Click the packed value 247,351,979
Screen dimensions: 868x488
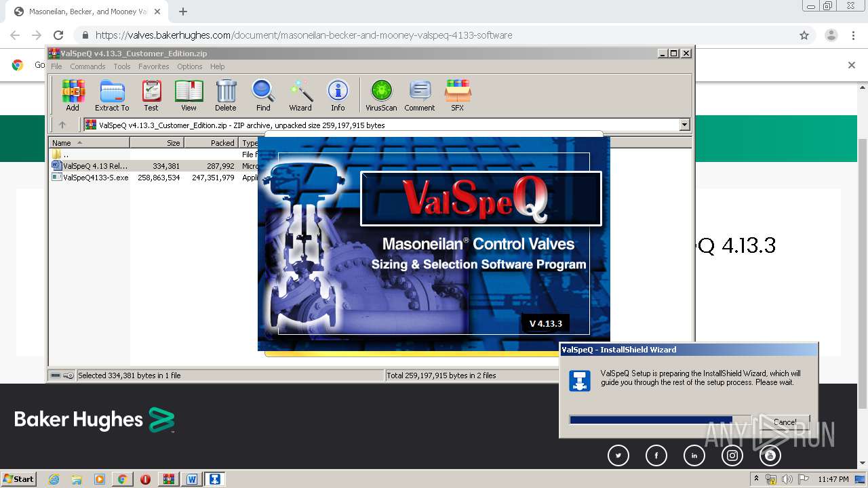[x=213, y=178]
